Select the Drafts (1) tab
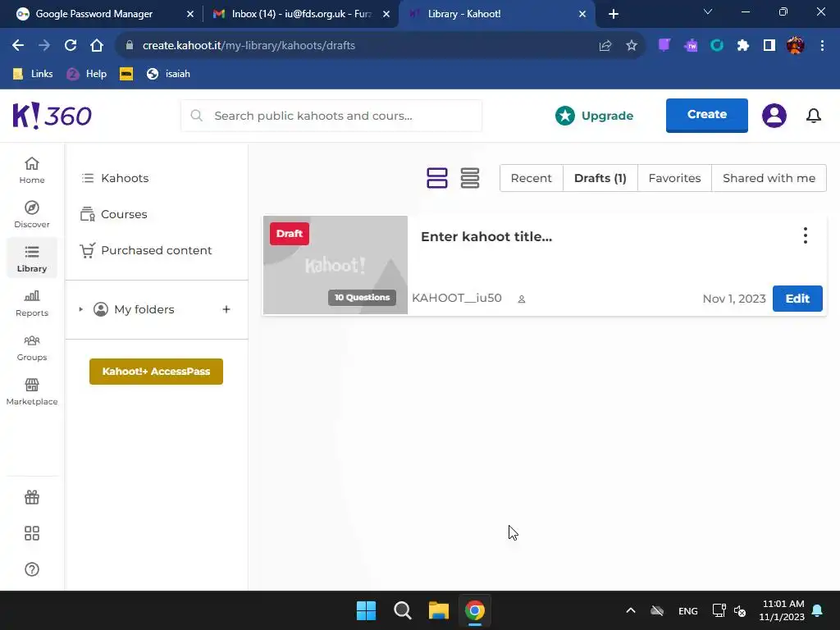The width and height of the screenshot is (840, 630). coord(600,178)
